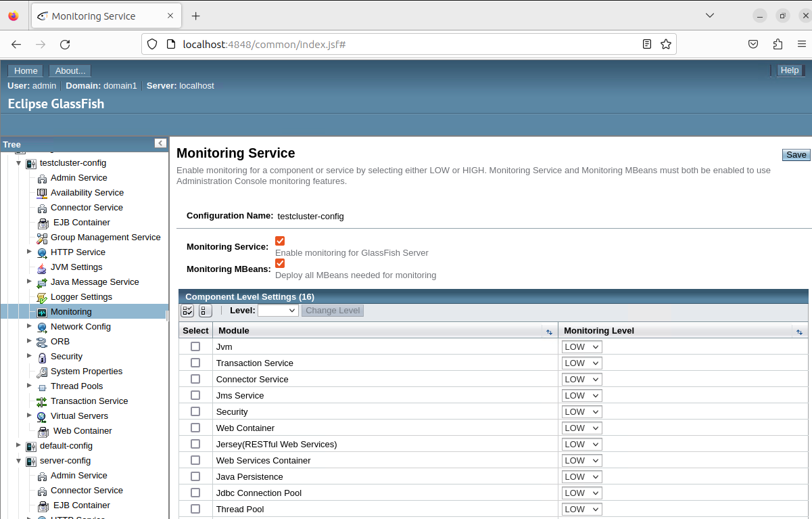Click the HTTP Service globe icon under testcluster-config
The width and height of the screenshot is (812, 519).
42,252
